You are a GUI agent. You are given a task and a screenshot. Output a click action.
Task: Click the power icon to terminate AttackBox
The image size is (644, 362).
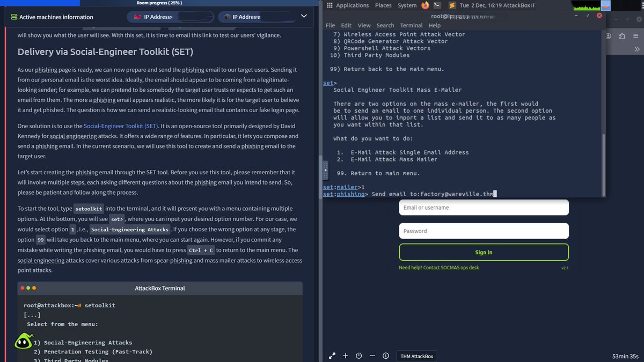coord(358,356)
